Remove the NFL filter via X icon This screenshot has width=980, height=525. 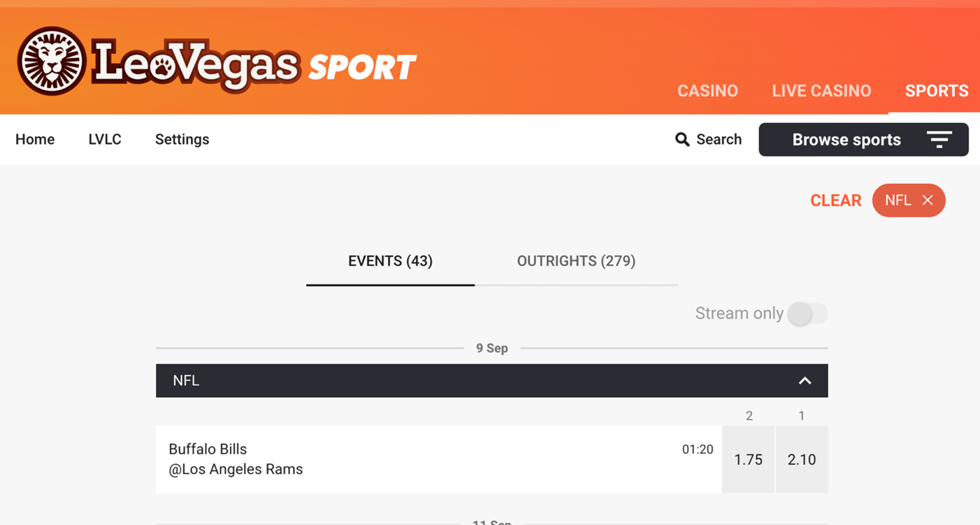(x=928, y=201)
